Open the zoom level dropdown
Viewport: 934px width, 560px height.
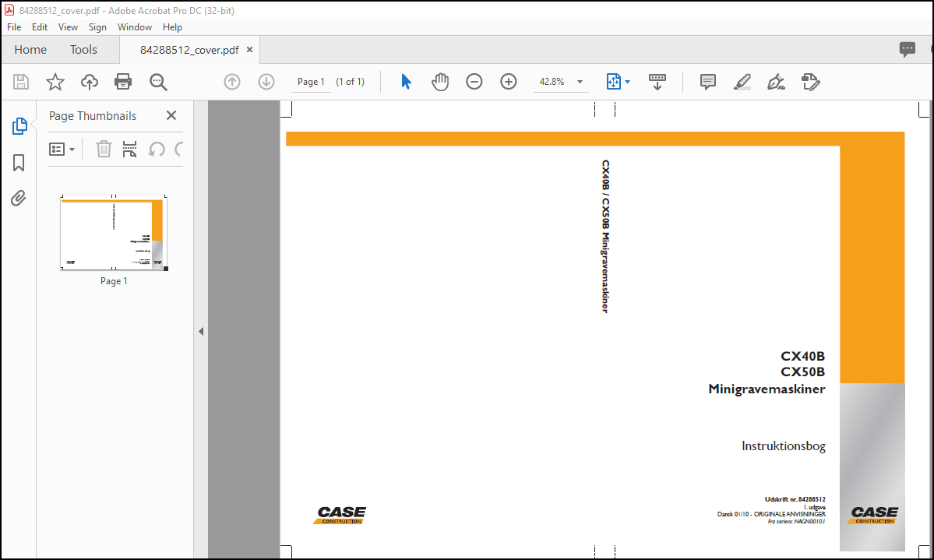coord(580,83)
